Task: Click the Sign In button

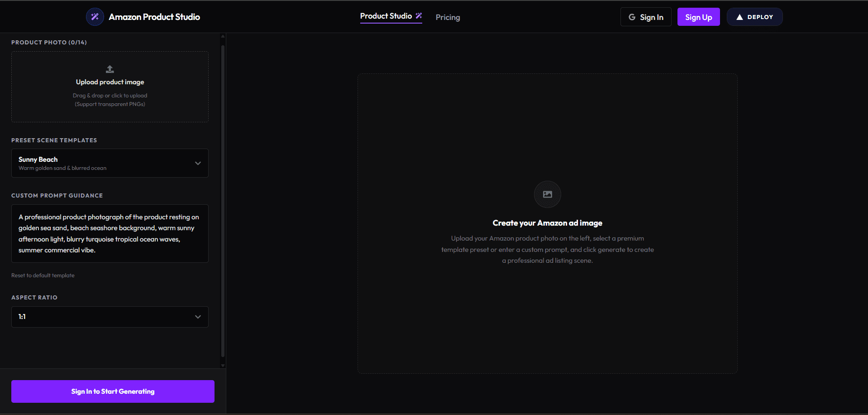Action: pos(646,17)
